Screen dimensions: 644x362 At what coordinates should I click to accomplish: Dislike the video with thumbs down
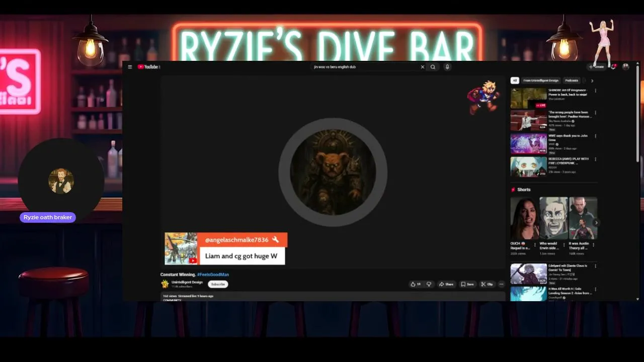coord(429,284)
